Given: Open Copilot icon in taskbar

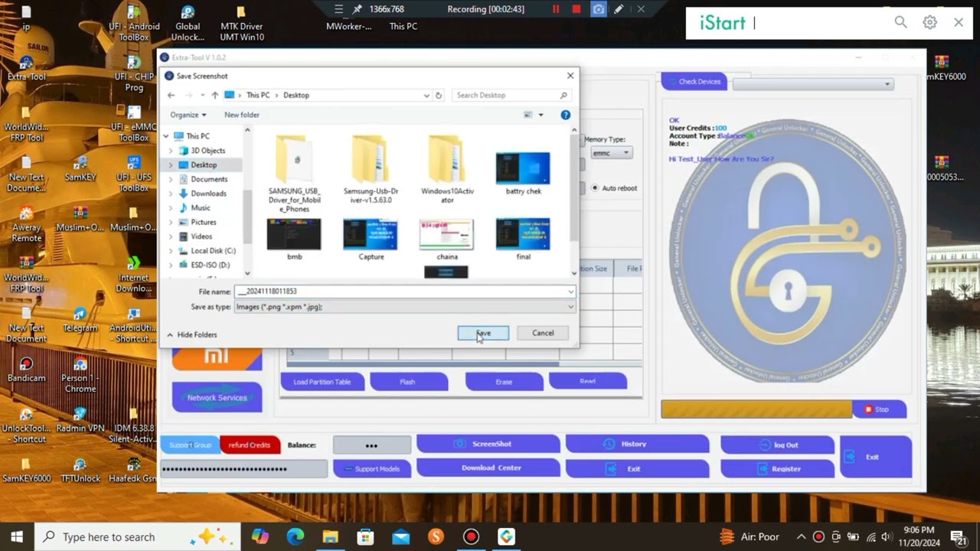Looking at the screenshot, I should (260, 537).
